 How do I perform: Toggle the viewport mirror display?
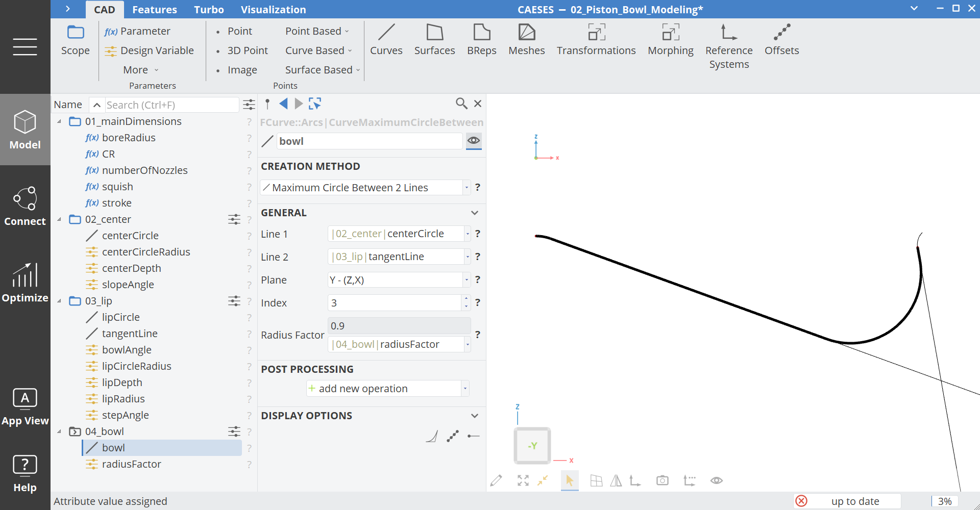(x=616, y=480)
